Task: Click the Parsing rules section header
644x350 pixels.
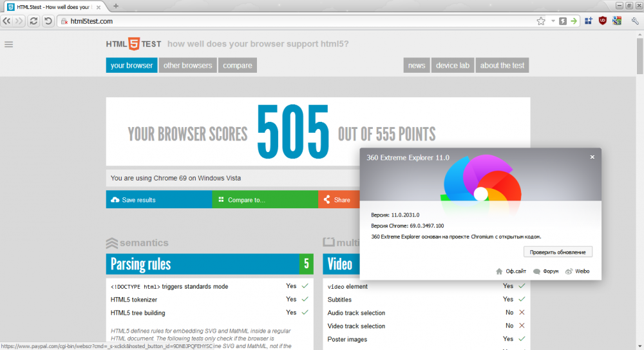Action: click(209, 264)
